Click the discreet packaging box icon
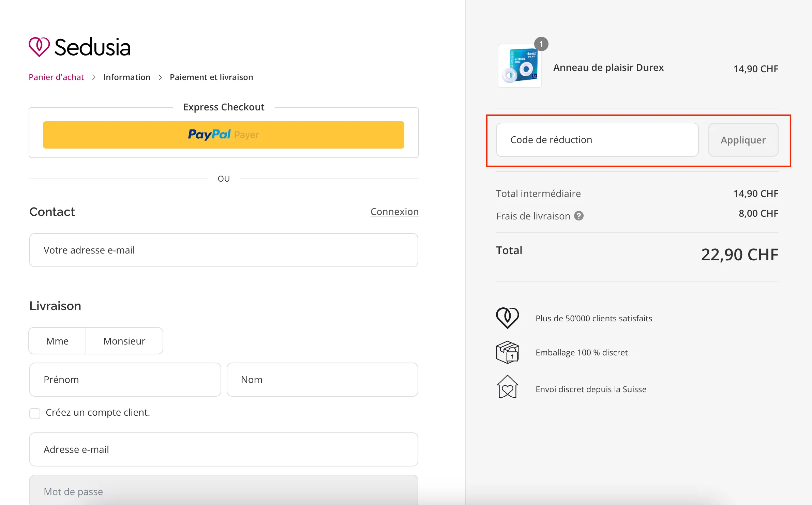Screen dimensions: 812x505 coord(507,352)
